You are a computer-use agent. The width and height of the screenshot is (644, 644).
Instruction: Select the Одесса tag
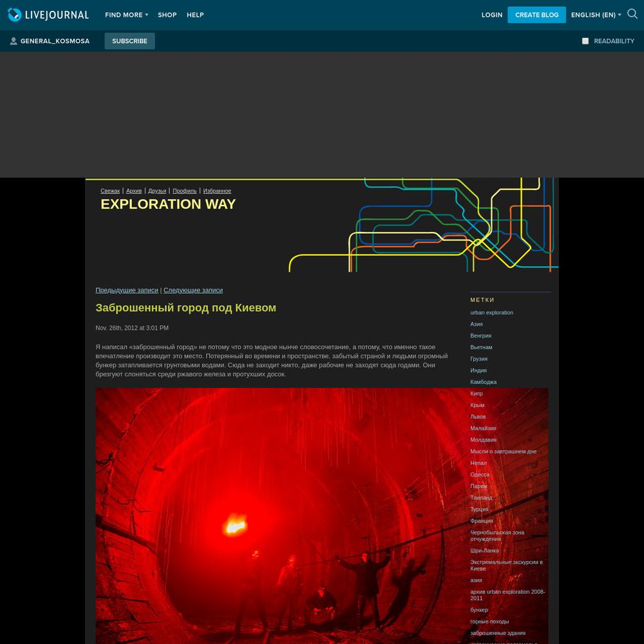tap(480, 475)
